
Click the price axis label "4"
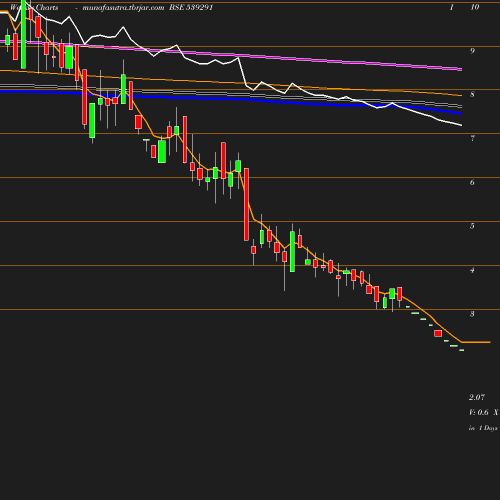472,270
